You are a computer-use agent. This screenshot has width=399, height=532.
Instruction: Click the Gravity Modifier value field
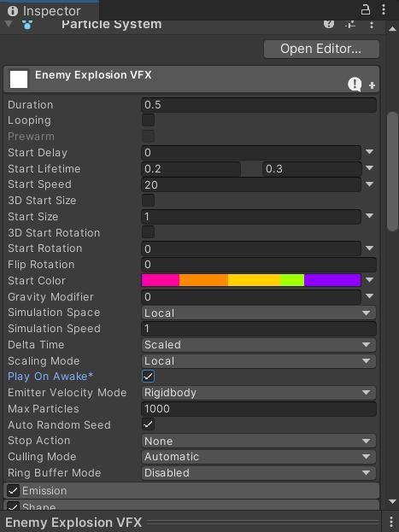[251, 297]
